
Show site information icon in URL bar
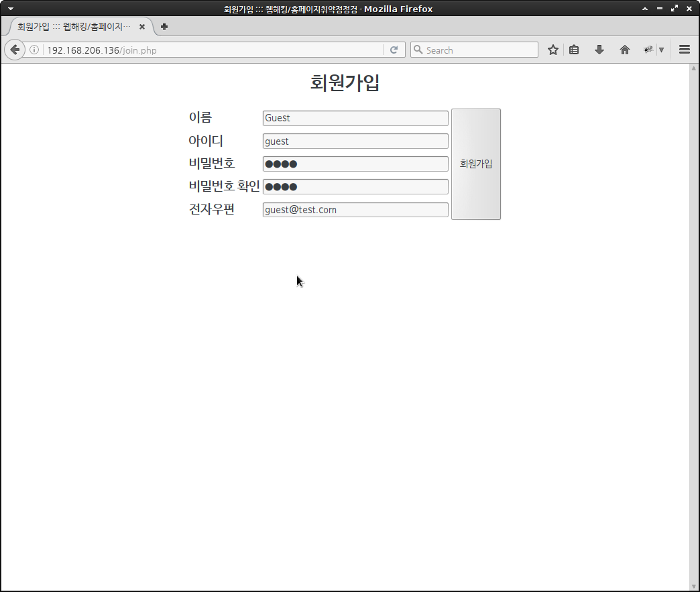[x=34, y=50]
